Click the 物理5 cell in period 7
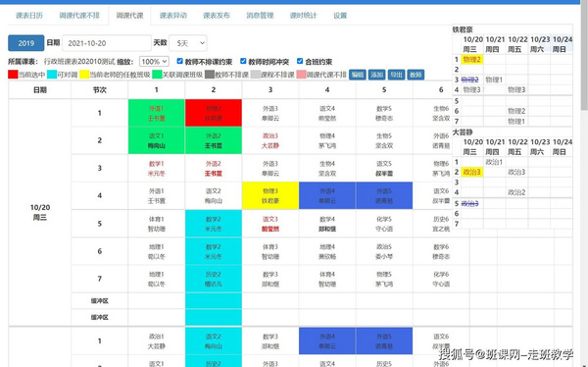588x367 pixels. (384, 279)
